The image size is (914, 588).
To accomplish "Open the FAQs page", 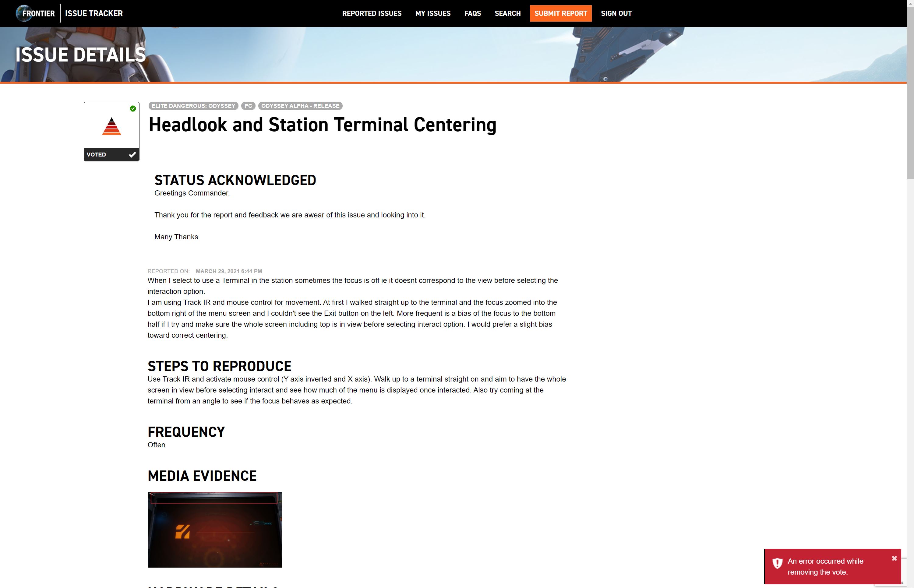I will coord(472,13).
